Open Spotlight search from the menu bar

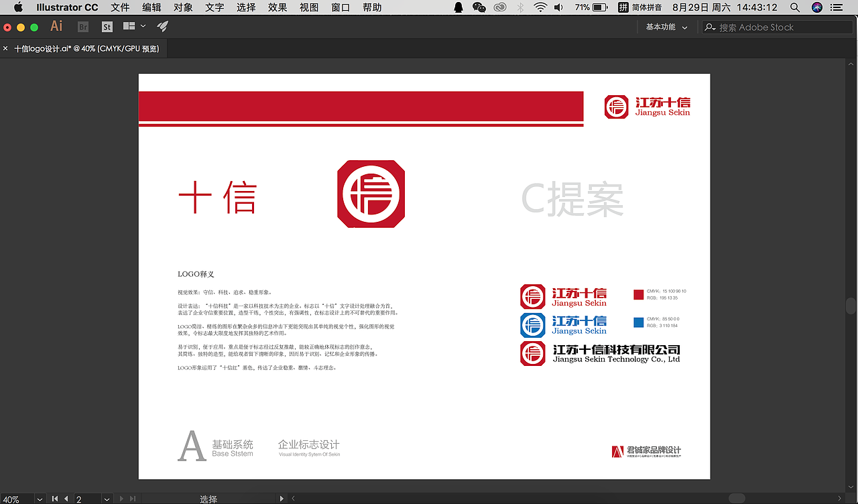[795, 7]
